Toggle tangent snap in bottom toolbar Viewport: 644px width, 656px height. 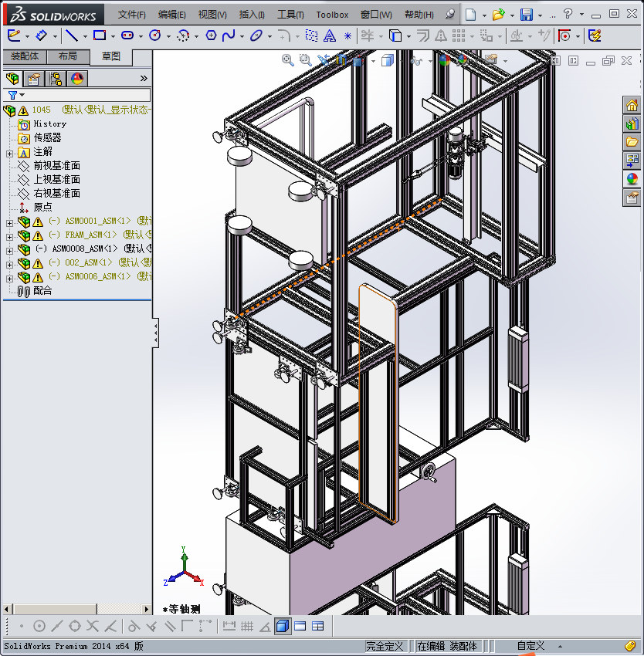coord(134,626)
